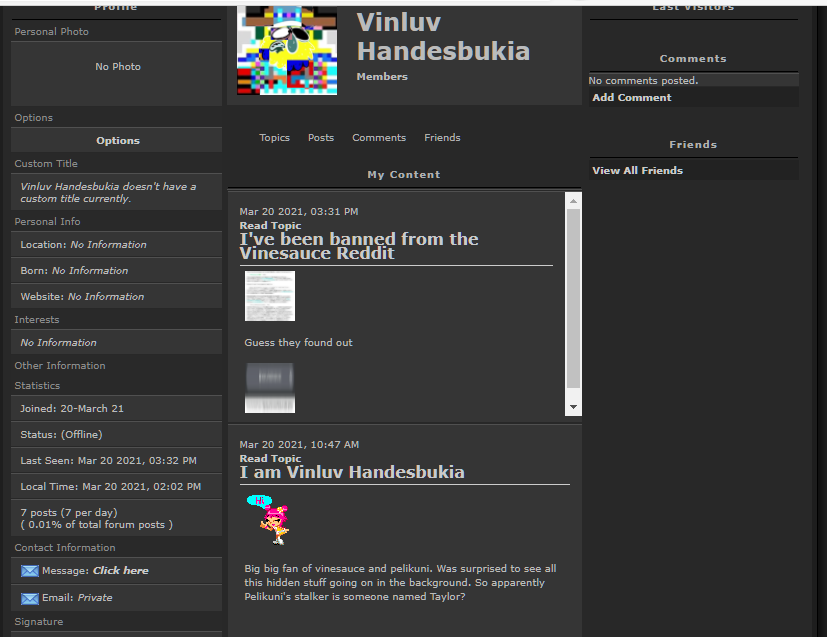
Task: Click 'Location: No Information' row
Action: (x=117, y=245)
